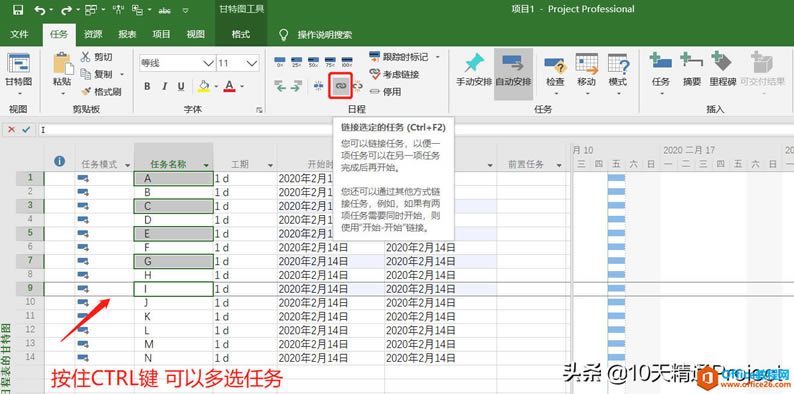Switch to the Project (项目) tab
The image size is (794, 394).
pos(162,34)
